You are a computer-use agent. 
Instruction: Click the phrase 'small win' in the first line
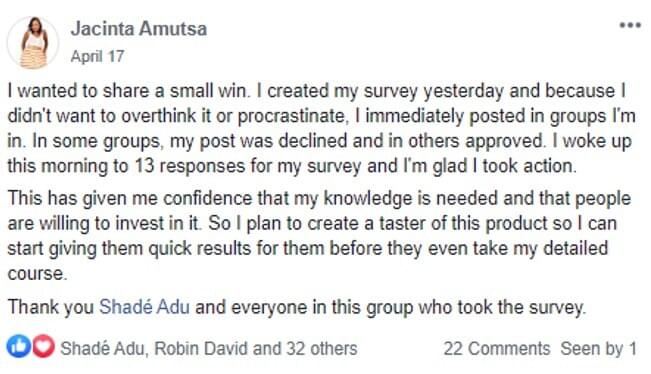(208, 91)
